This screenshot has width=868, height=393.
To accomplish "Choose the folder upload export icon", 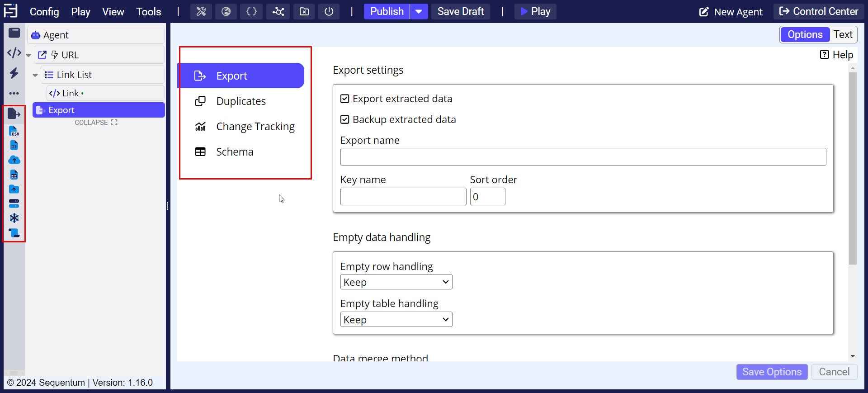I will pos(14,189).
